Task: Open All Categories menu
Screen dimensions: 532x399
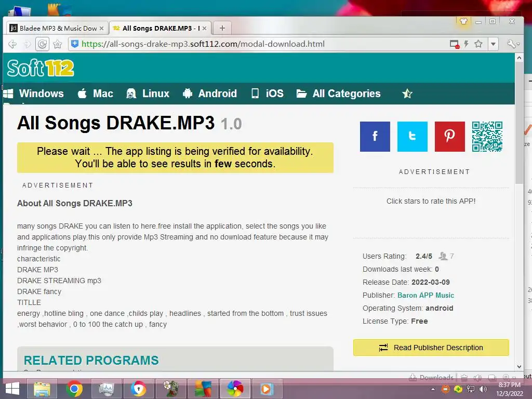Action: (339, 94)
